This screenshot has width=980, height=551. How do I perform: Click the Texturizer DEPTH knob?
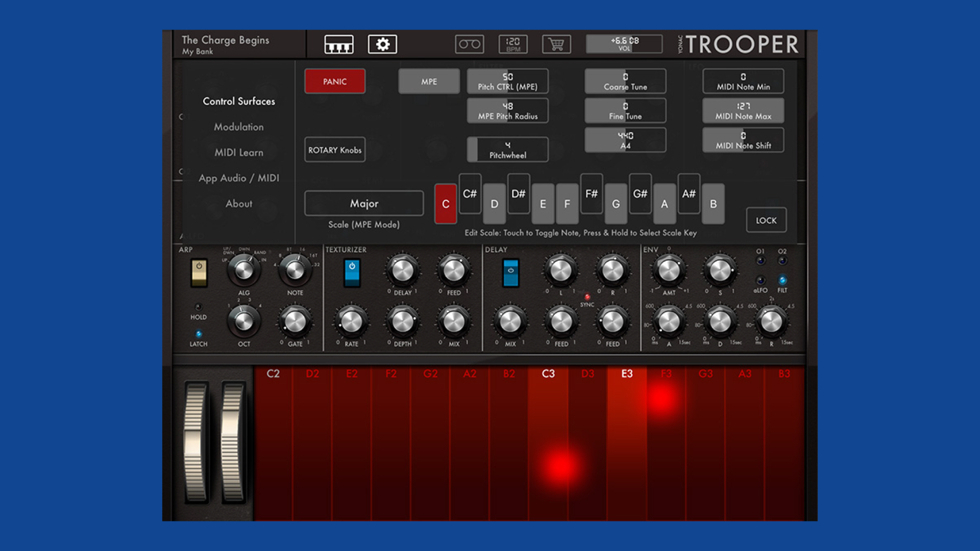[x=403, y=321]
